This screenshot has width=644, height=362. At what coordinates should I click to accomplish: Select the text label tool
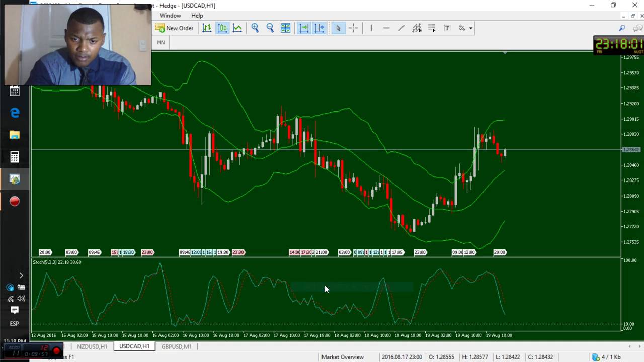point(447,28)
